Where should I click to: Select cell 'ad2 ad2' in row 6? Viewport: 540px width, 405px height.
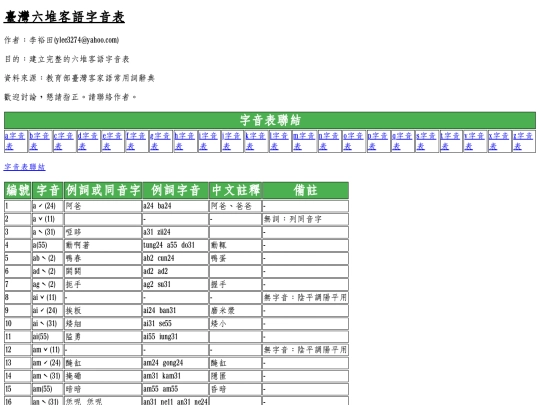[175, 271]
